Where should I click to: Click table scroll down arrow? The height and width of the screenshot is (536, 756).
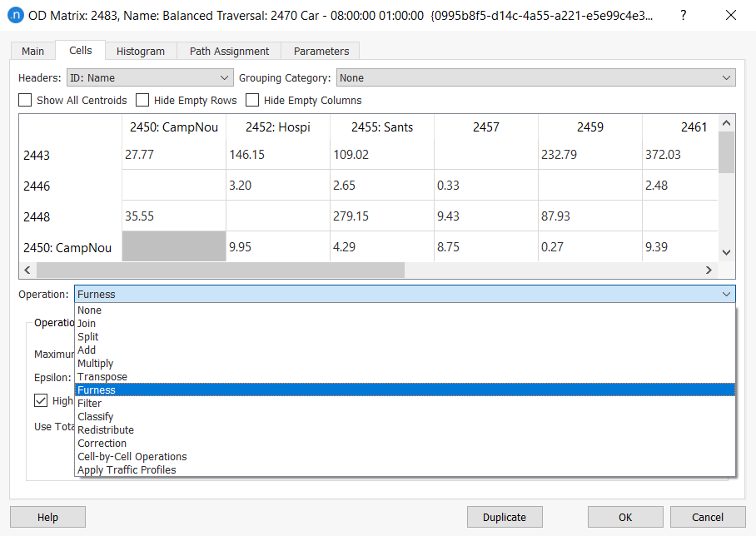pos(726,252)
